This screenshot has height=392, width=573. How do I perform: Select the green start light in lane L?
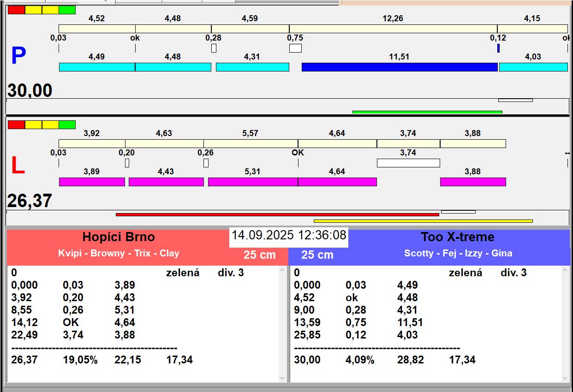pyautogui.click(x=67, y=125)
